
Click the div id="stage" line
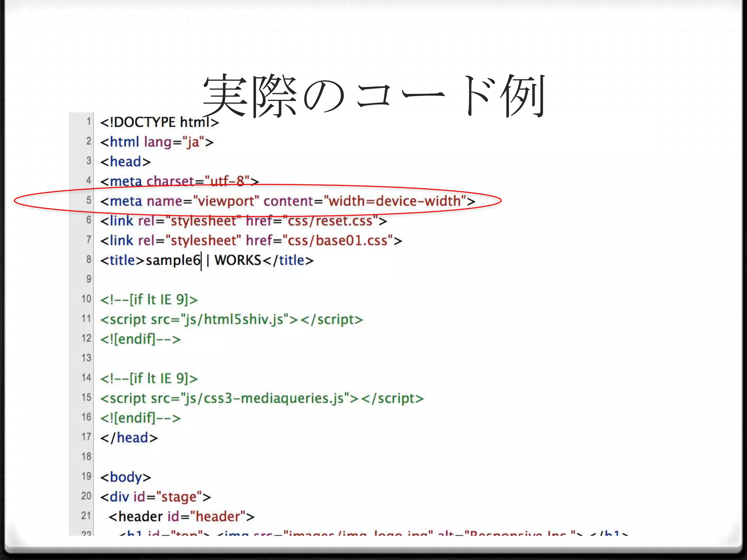[155, 497]
